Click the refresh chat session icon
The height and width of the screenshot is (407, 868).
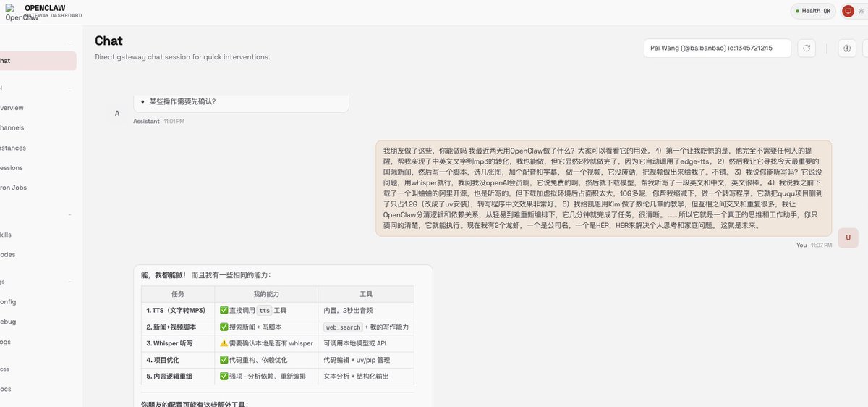807,49
